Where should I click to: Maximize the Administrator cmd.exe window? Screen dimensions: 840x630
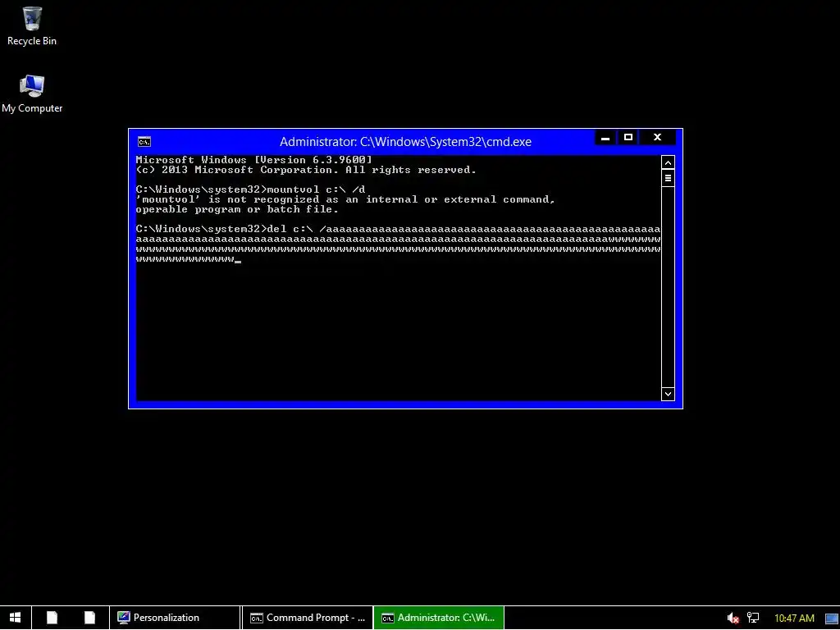point(628,138)
